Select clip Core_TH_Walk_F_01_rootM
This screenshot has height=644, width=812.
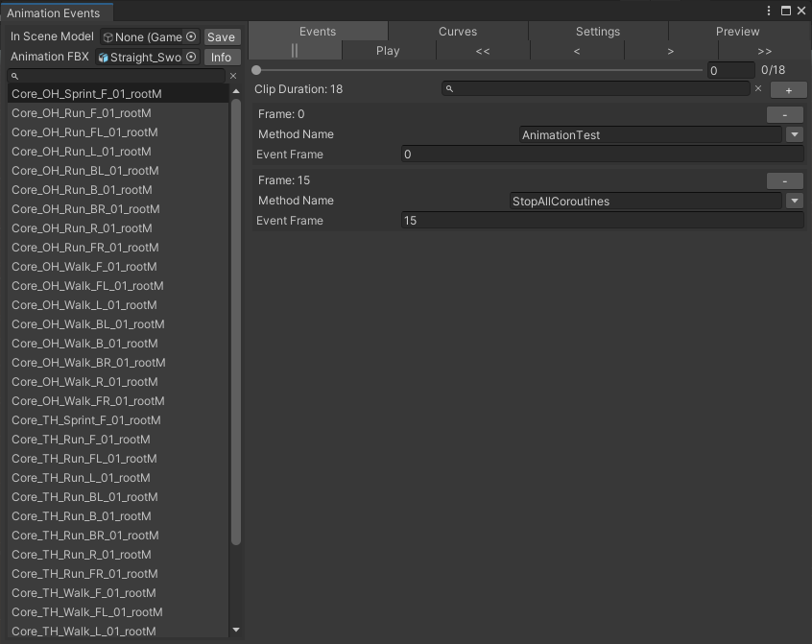[118, 592]
